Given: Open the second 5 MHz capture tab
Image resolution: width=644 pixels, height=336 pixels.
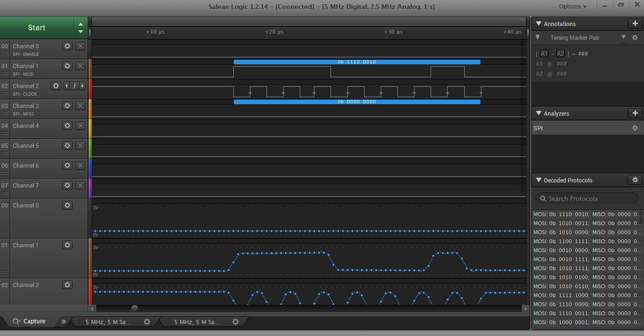Looking at the screenshot, I should tap(198, 322).
